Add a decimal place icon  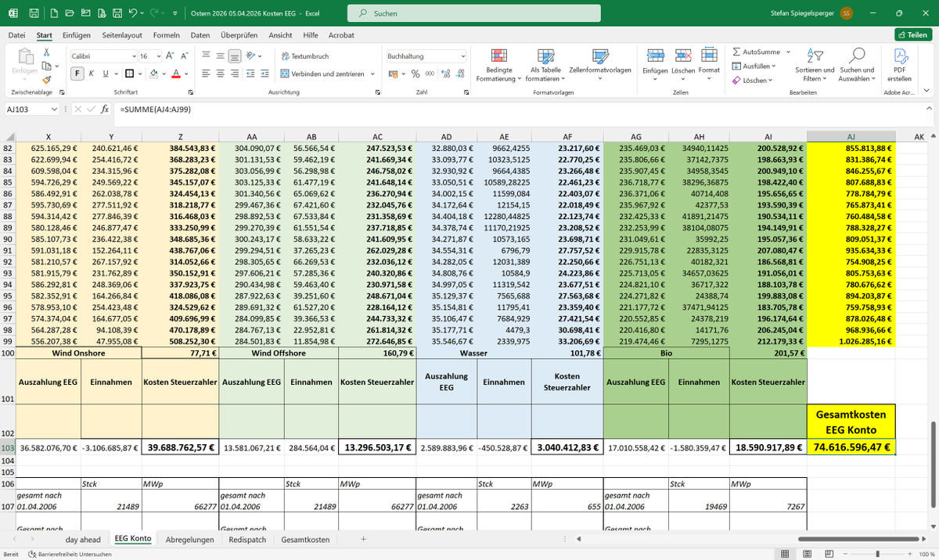446,74
